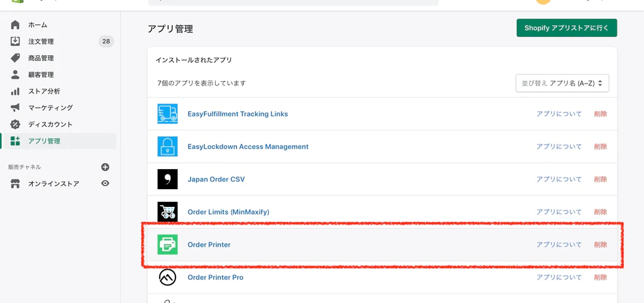644x303 pixels.
Task: Click the Order Printer Pro mountain icon
Action: (167, 277)
